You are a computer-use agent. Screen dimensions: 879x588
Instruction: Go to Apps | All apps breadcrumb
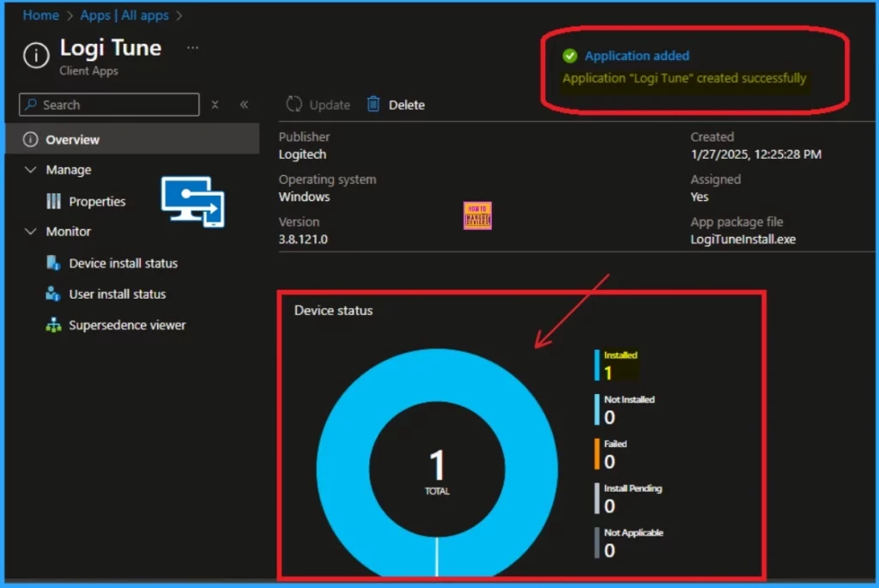tap(124, 15)
